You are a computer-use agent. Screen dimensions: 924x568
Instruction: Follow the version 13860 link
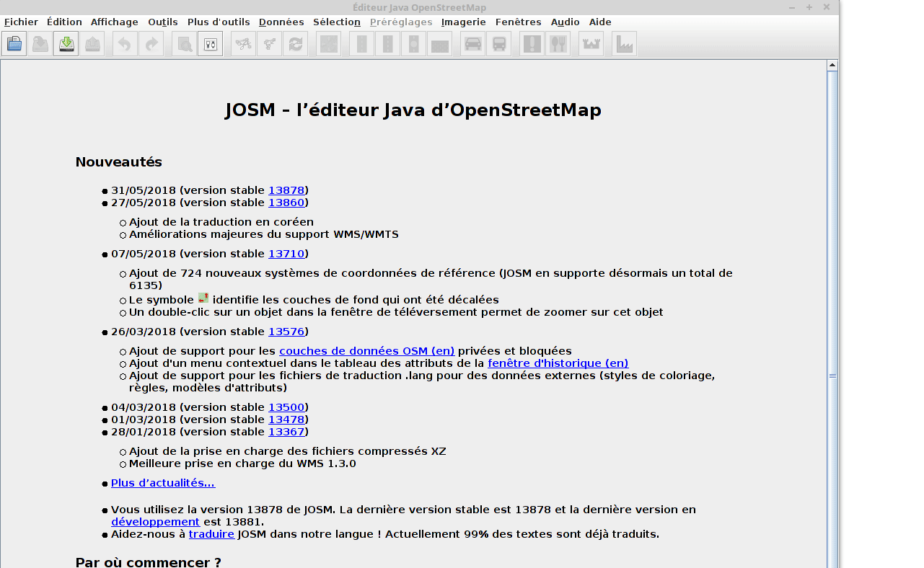286,203
